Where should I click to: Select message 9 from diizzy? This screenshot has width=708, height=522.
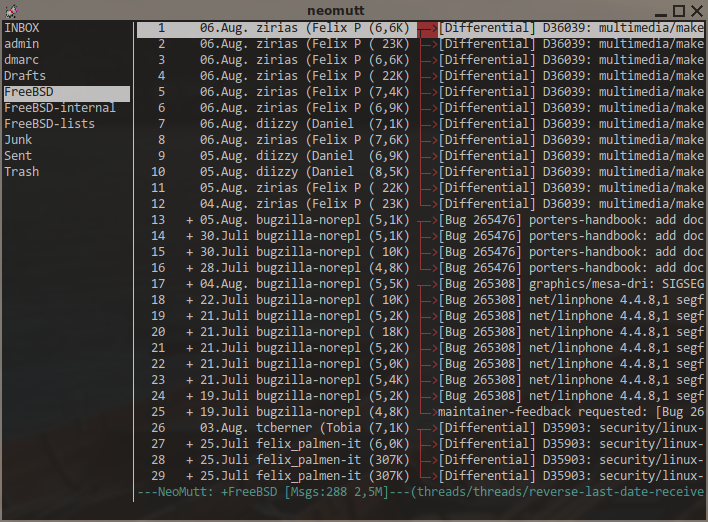[420, 156]
